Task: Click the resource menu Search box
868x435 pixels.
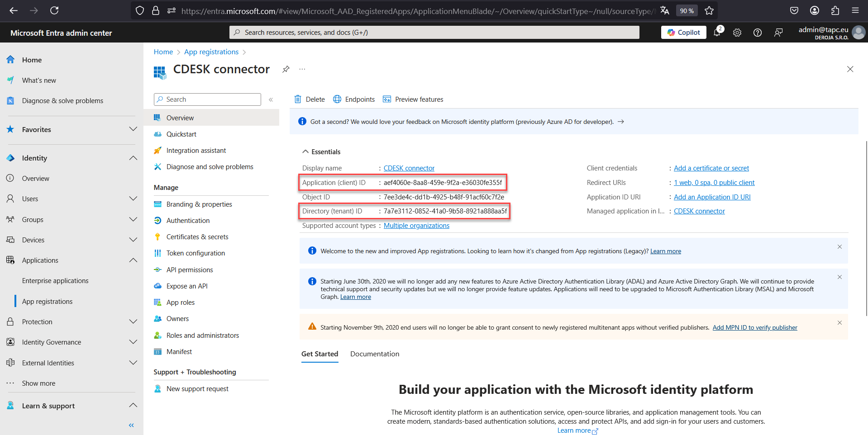Action: [207, 99]
